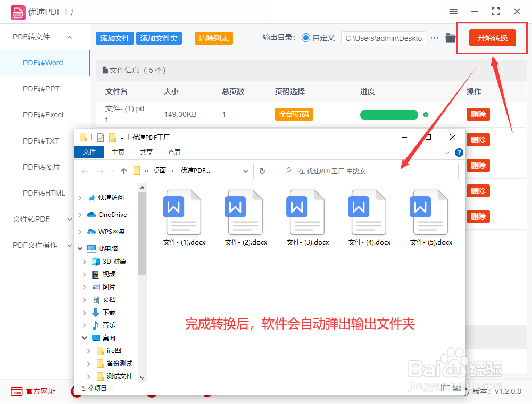Open 文件- (2).docx file icon

click(x=246, y=213)
